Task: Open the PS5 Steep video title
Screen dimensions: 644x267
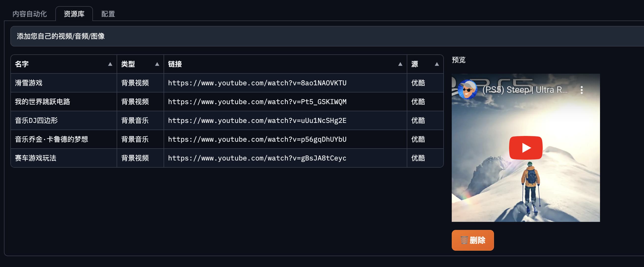Action: 524,90
